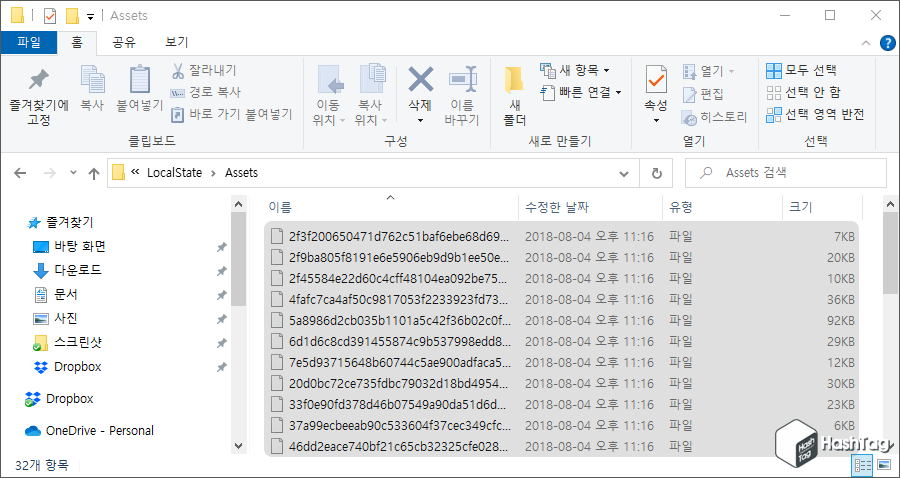Open 바탕 화면 in navigation pane

point(70,247)
